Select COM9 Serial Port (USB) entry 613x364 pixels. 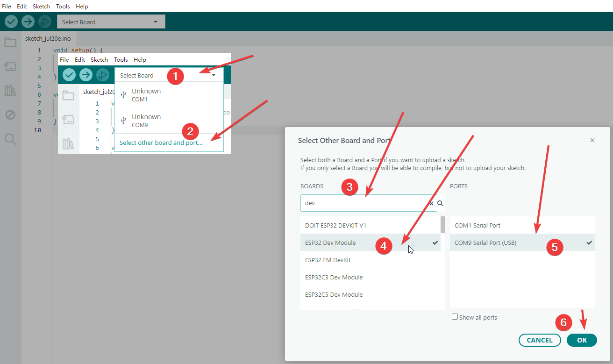click(522, 243)
